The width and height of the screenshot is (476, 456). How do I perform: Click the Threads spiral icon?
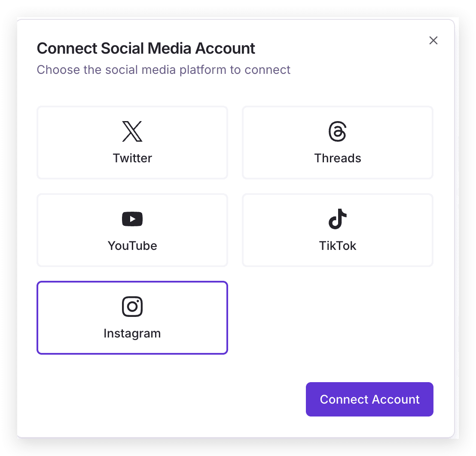point(338,132)
